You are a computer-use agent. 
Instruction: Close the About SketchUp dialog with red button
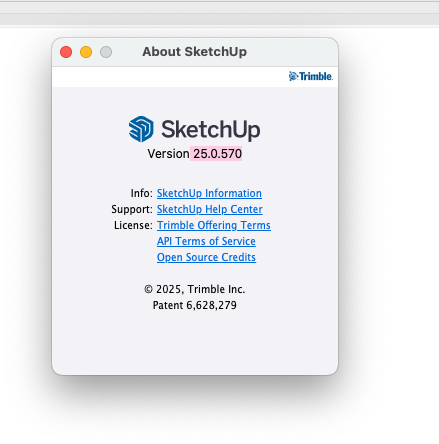point(66,52)
